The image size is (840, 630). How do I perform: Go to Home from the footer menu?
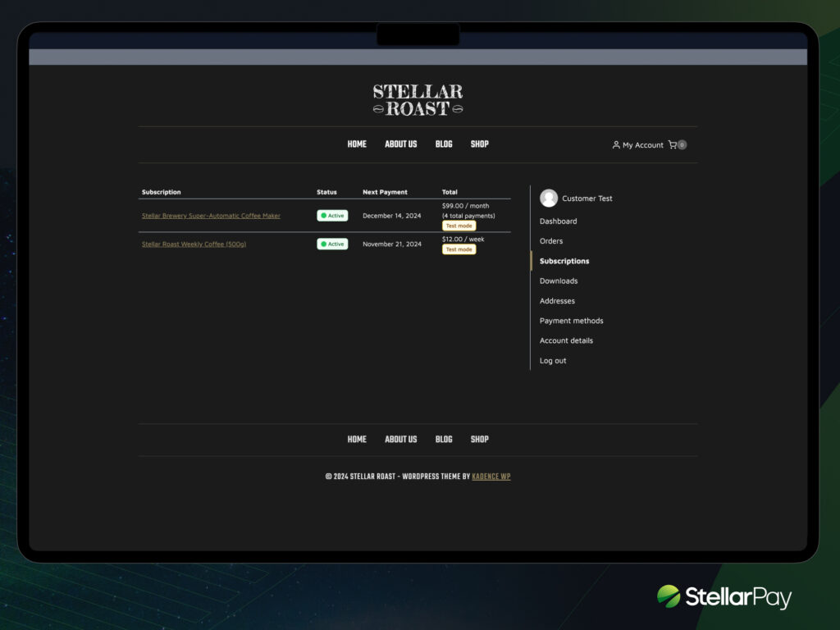click(x=357, y=439)
